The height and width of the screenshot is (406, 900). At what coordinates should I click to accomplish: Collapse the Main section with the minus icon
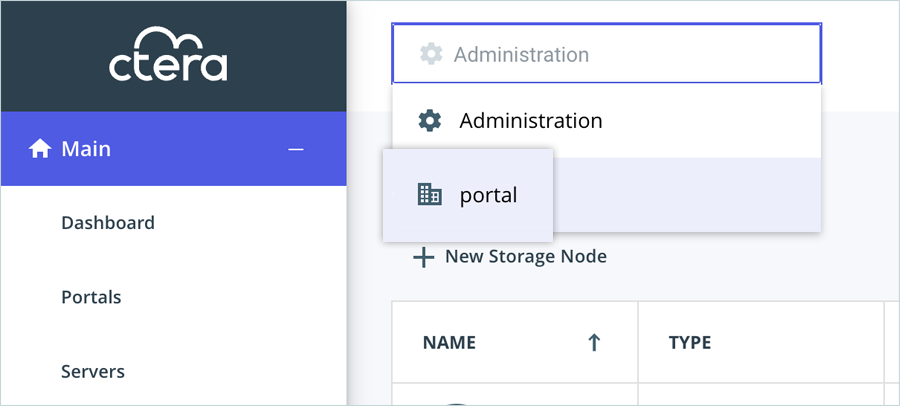coord(295,149)
